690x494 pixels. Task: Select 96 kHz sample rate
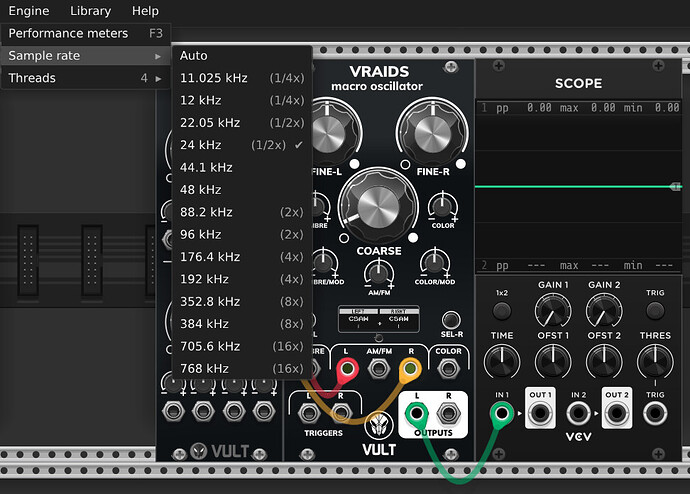pos(242,234)
